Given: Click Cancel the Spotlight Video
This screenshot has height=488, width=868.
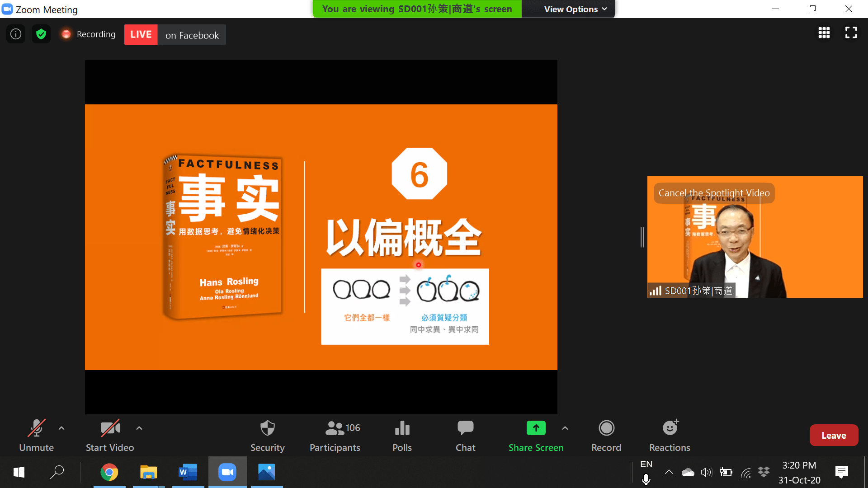Looking at the screenshot, I should 714,193.
